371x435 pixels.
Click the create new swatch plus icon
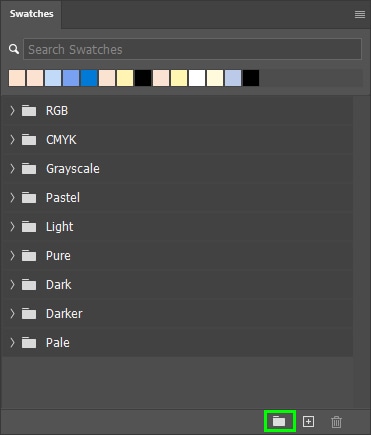coord(308,422)
